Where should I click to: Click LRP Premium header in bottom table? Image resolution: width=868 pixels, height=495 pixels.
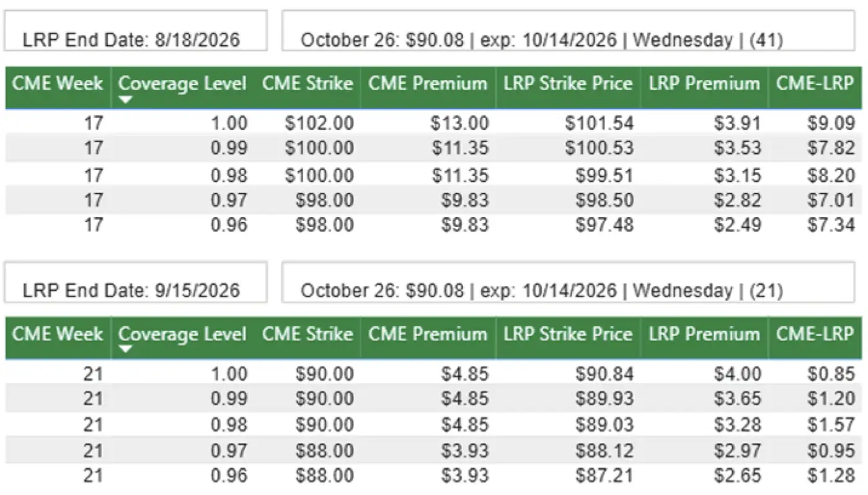704,334
